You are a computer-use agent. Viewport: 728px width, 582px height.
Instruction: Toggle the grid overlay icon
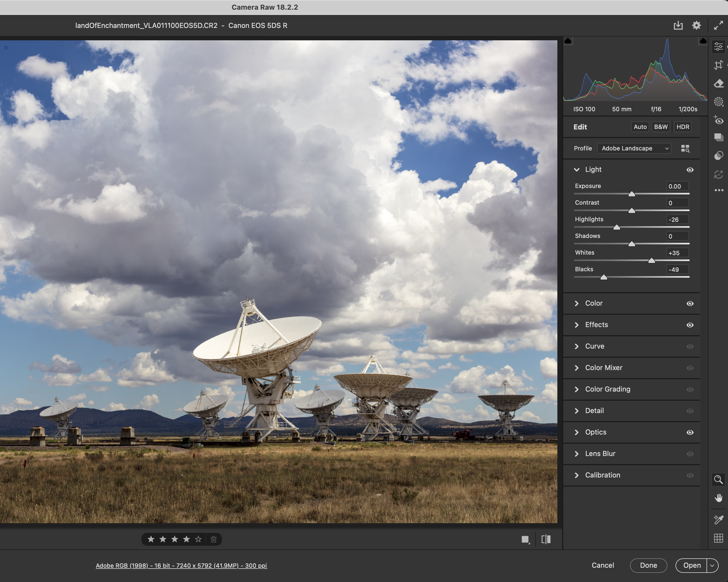[718, 538]
